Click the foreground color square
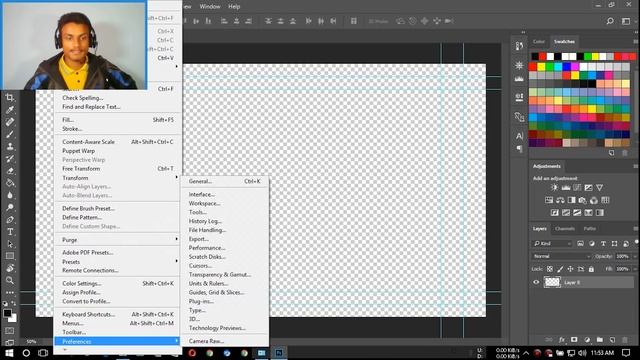The width and height of the screenshot is (640, 360). pyautogui.click(x=7, y=313)
